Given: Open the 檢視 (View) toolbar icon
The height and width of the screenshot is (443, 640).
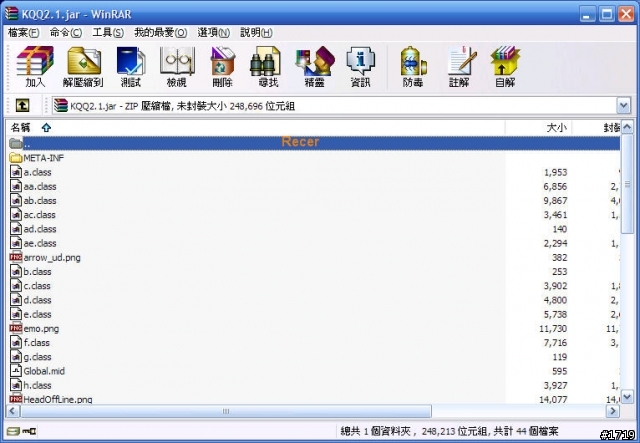Looking at the screenshot, I should click(x=177, y=67).
